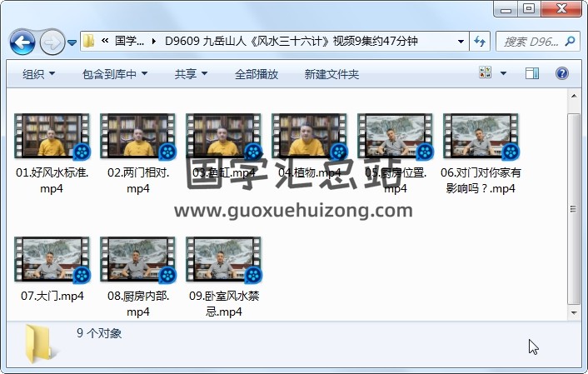Click player badge on 09.卧室风水禁忌 thumbnail
Viewport: 588px width, 374px height.
tap(253, 276)
